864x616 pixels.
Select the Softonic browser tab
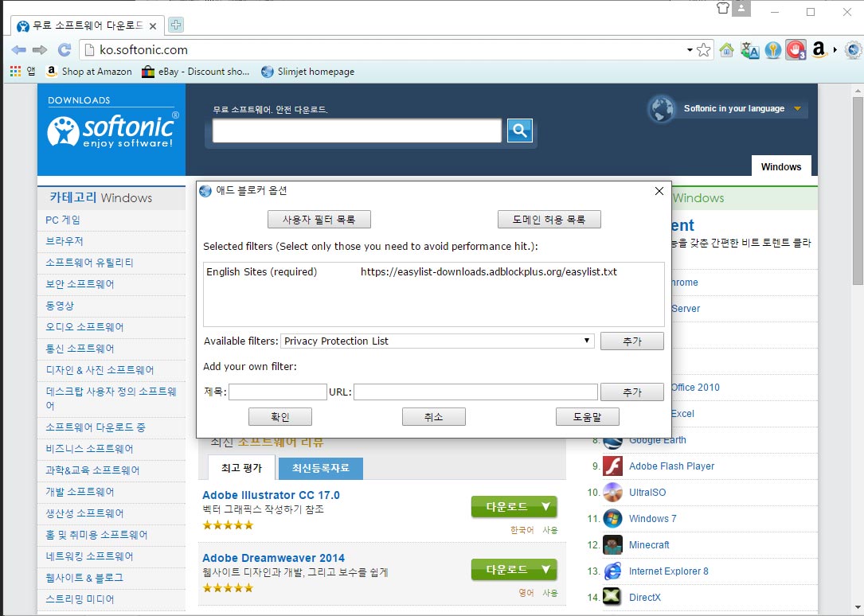(x=88, y=25)
